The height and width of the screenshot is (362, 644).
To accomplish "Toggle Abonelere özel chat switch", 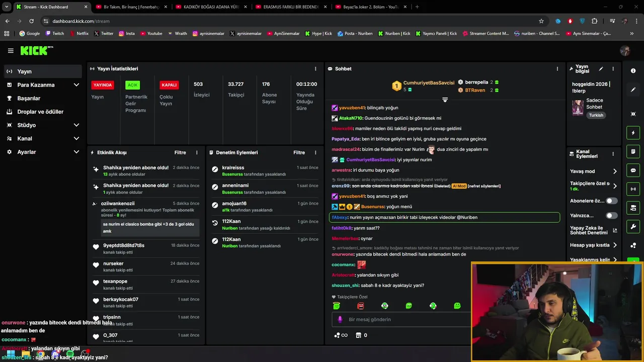I will tap(611, 201).
